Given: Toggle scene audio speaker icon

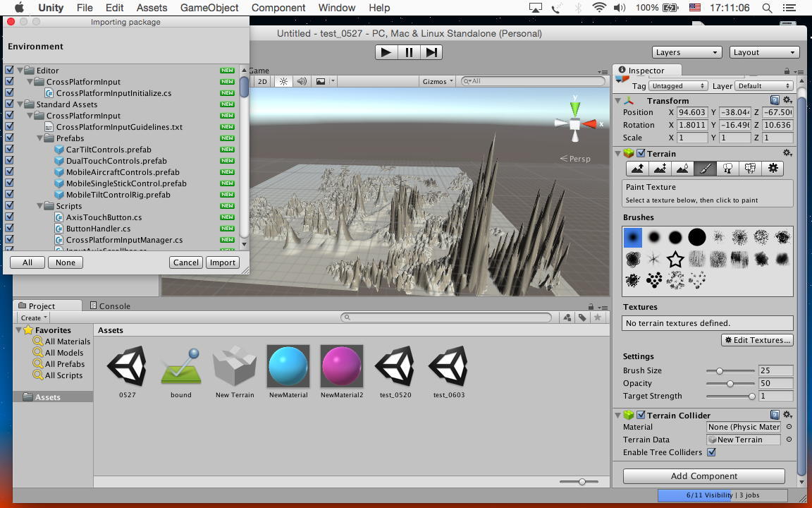Looking at the screenshot, I should [302, 81].
